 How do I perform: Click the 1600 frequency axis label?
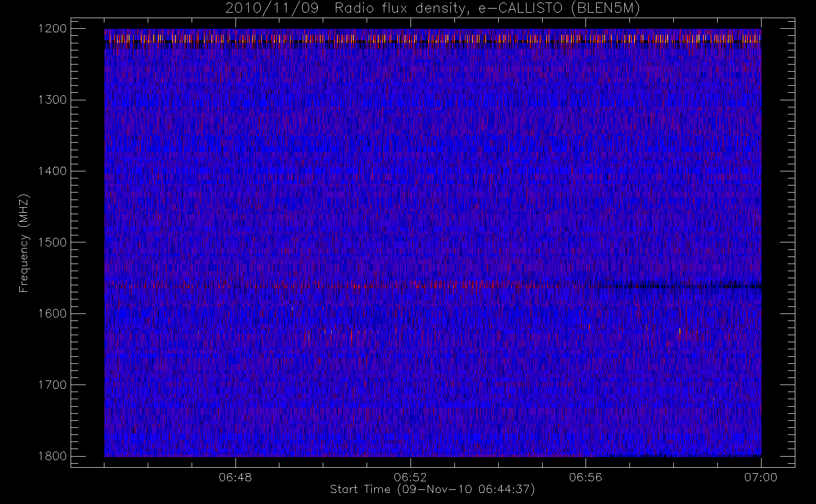[x=52, y=313]
